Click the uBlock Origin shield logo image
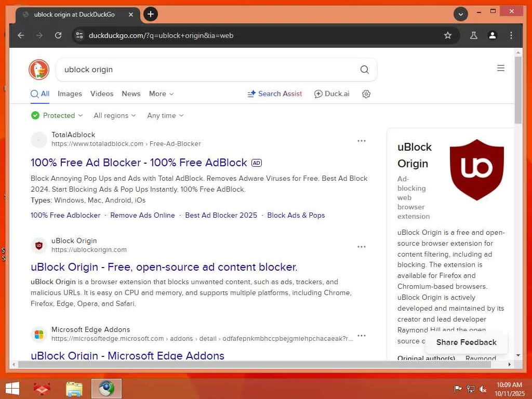The width and height of the screenshot is (532, 399). 477,170
